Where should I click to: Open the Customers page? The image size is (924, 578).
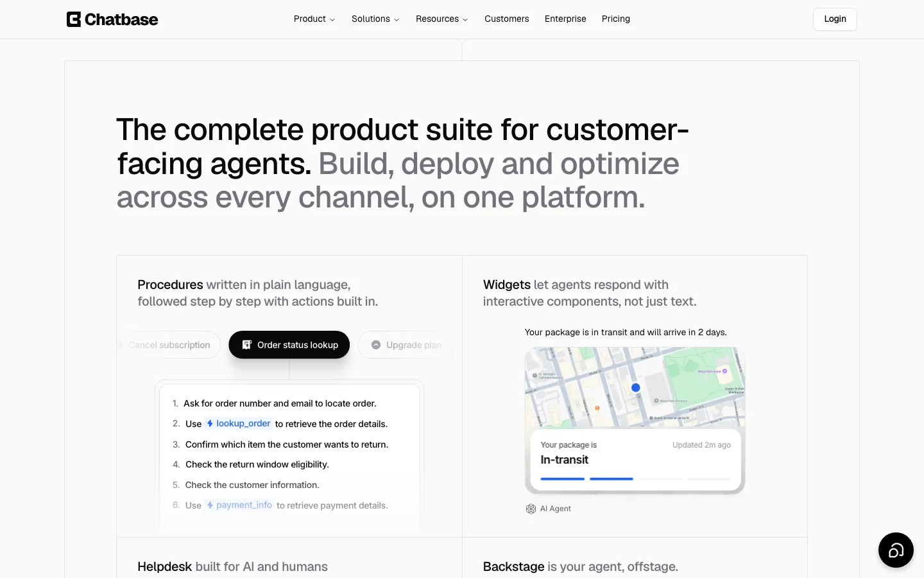pyautogui.click(x=507, y=19)
